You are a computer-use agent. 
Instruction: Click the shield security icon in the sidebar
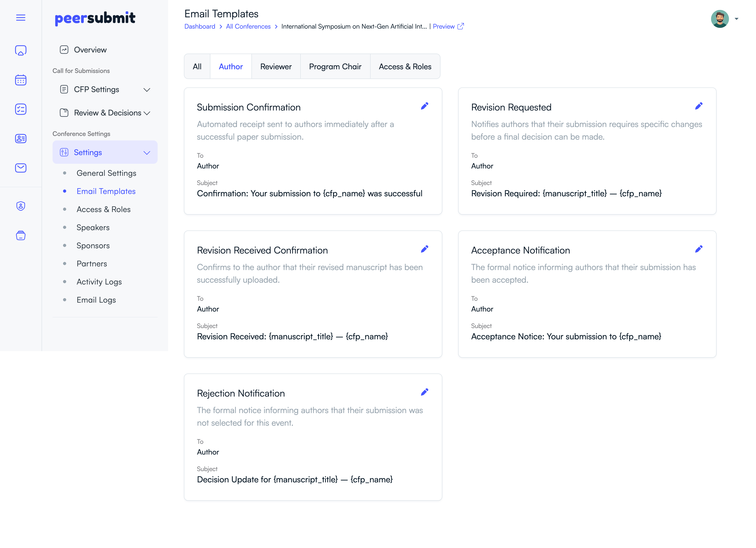21,206
